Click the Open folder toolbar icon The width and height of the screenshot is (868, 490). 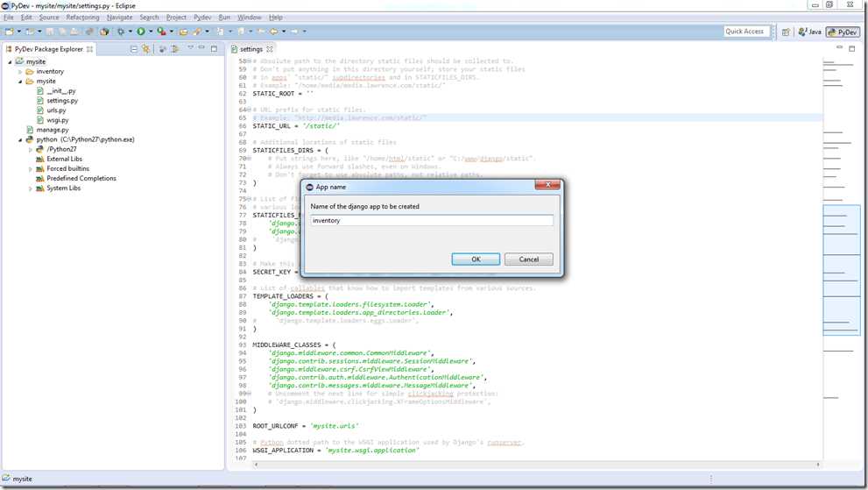(x=183, y=32)
